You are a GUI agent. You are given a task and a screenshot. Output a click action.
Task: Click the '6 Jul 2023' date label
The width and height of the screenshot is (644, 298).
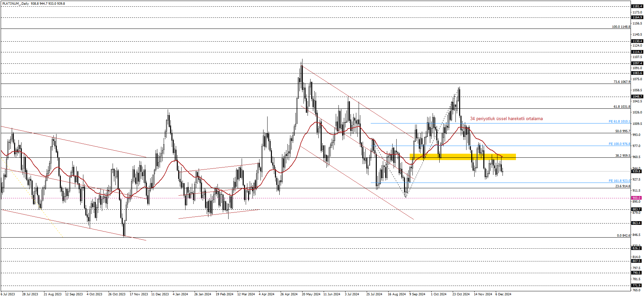click(x=8, y=294)
